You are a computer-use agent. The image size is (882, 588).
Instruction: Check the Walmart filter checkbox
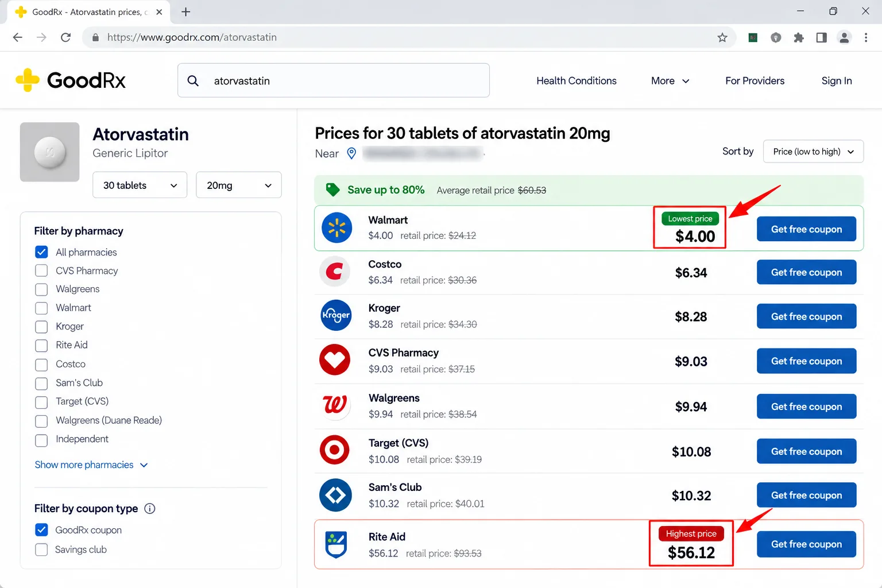[x=41, y=308]
